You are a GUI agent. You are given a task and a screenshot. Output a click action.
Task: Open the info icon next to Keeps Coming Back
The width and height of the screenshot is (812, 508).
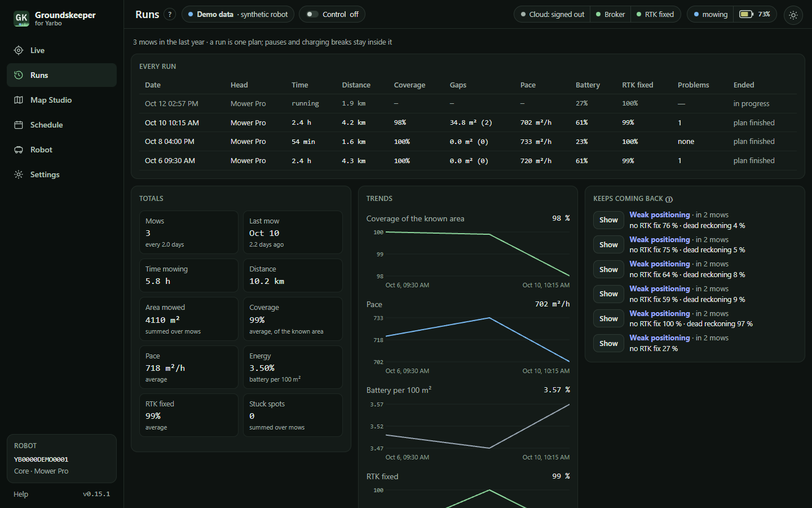(669, 199)
